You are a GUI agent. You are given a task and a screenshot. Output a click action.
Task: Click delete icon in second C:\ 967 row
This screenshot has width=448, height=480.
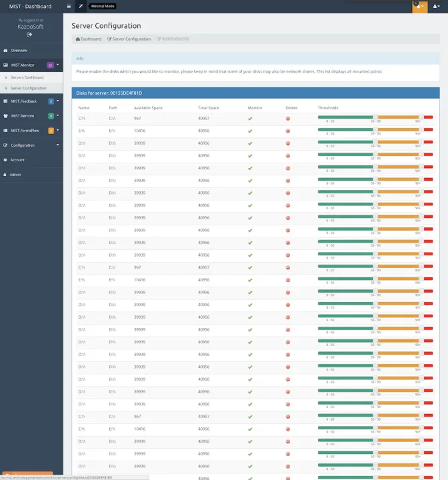(288, 268)
